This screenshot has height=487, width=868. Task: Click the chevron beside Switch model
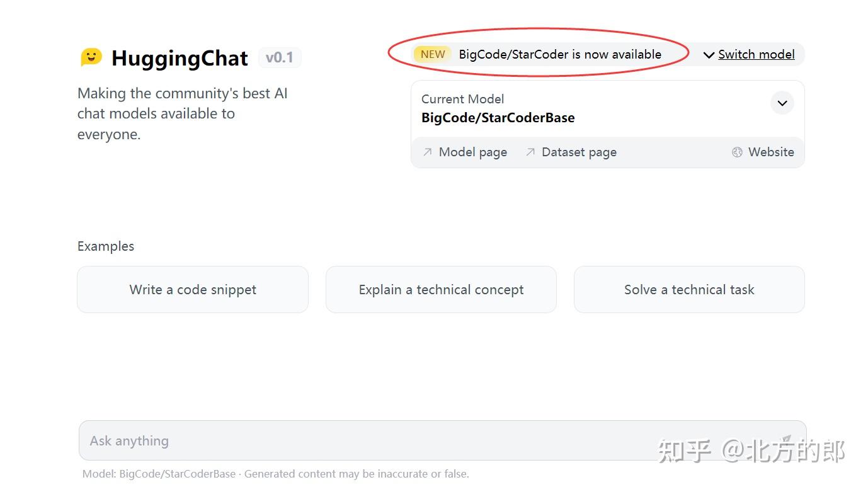[709, 55]
